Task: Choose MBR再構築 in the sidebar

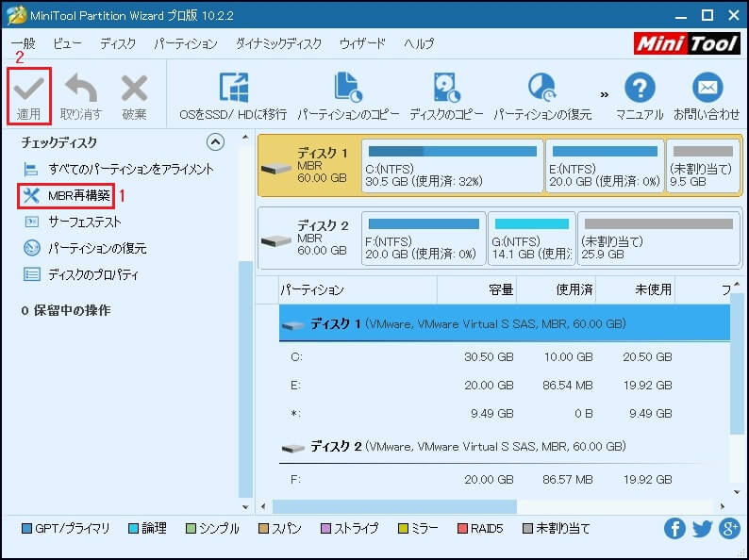Action: pos(66,196)
